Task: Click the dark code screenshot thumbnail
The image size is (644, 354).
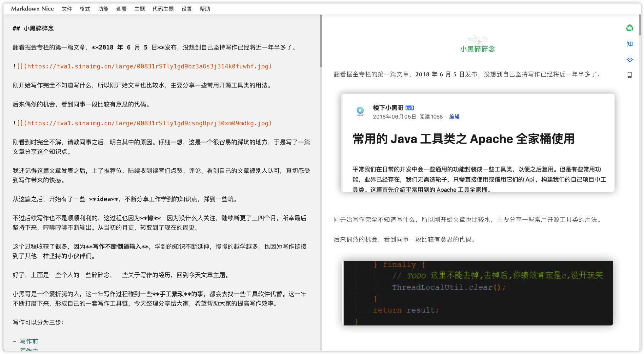Action: point(478,293)
